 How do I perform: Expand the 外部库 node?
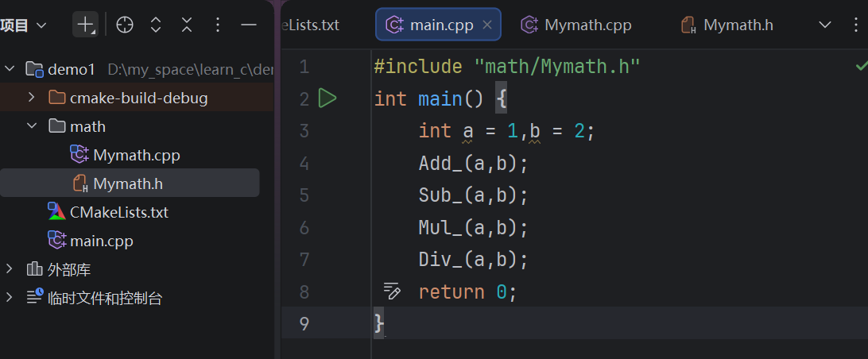10,269
